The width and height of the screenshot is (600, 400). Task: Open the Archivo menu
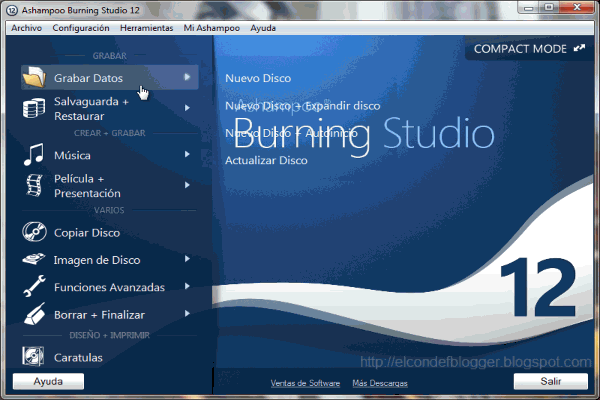click(26, 29)
